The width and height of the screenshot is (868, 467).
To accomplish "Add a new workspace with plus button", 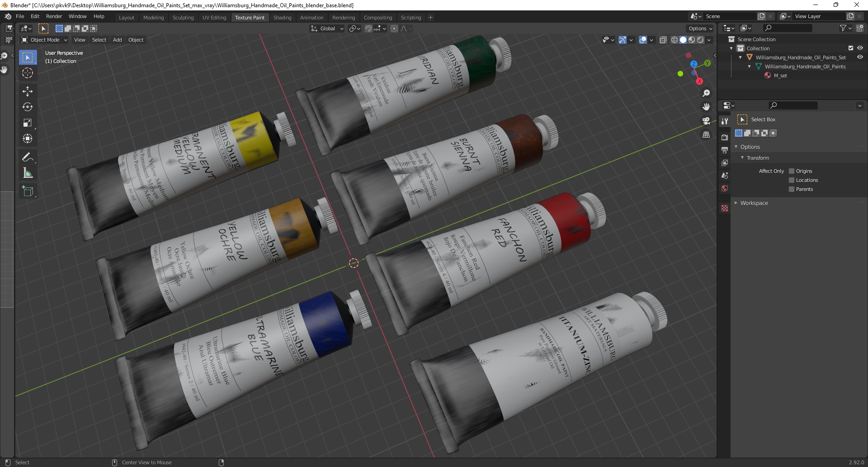I will [x=430, y=17].
